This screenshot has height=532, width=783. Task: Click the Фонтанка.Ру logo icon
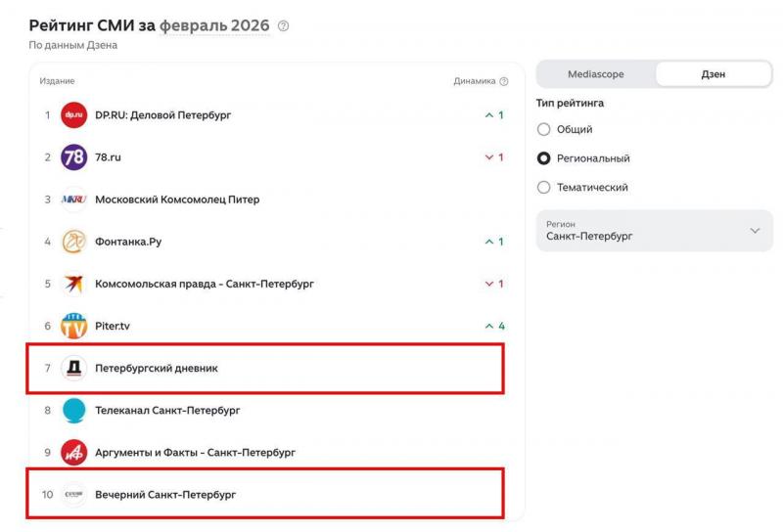(74, 242)
